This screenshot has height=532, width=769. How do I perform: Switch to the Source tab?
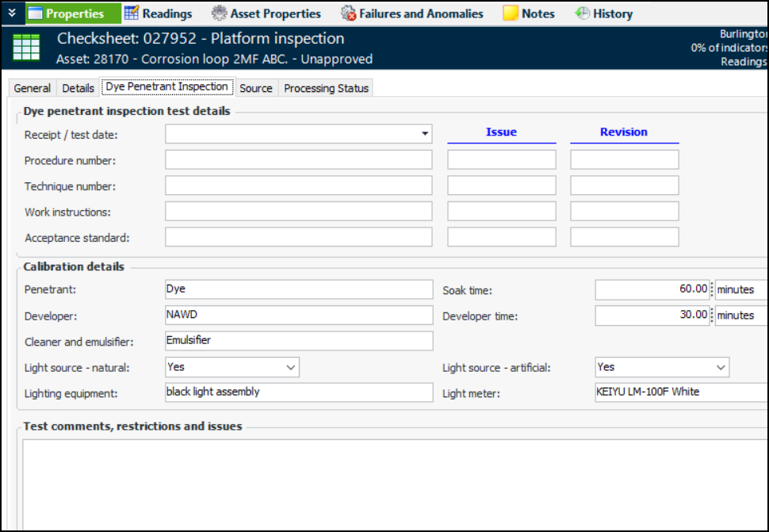(x=255, y=88)
